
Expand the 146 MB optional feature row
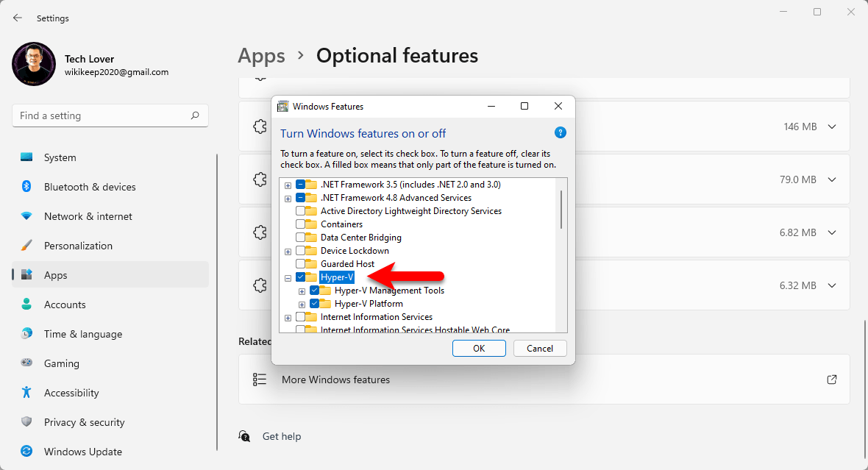pos(832,127)
